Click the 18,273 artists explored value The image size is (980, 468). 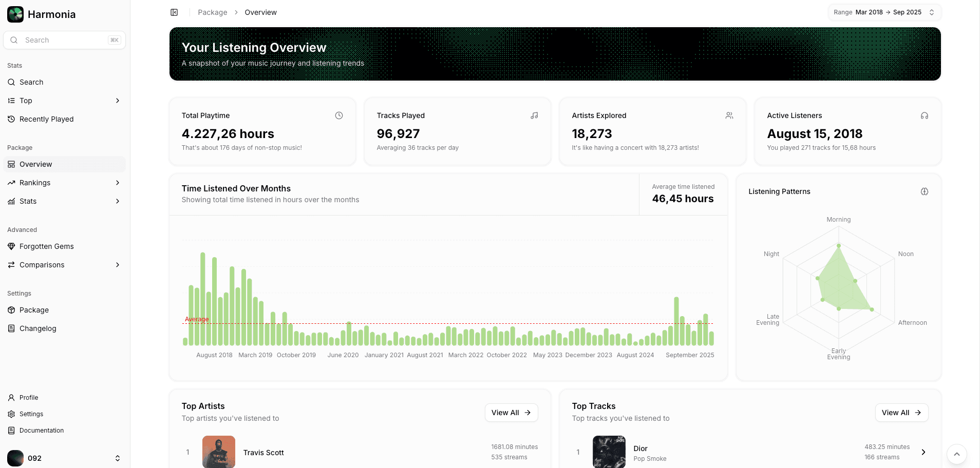coord(592,134)
